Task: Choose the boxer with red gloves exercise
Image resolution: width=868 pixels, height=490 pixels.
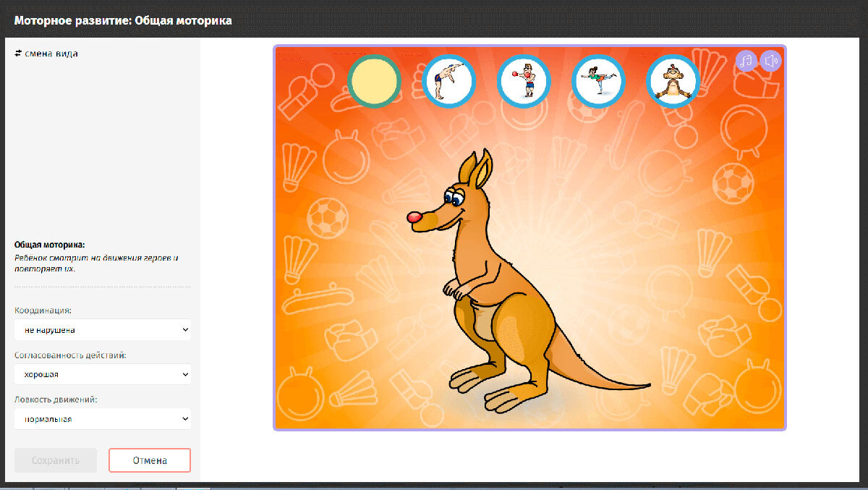Action: point(524,81)
